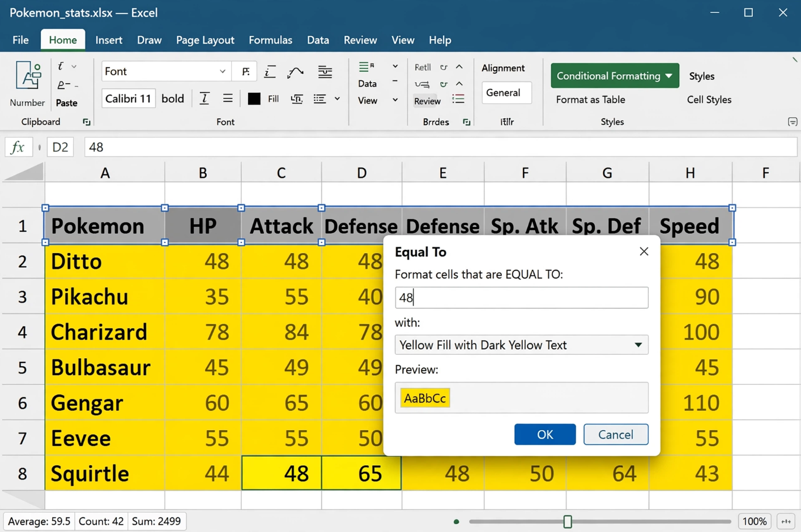
Task: Open the View tab in menu bar
Action: coord(403,40)
